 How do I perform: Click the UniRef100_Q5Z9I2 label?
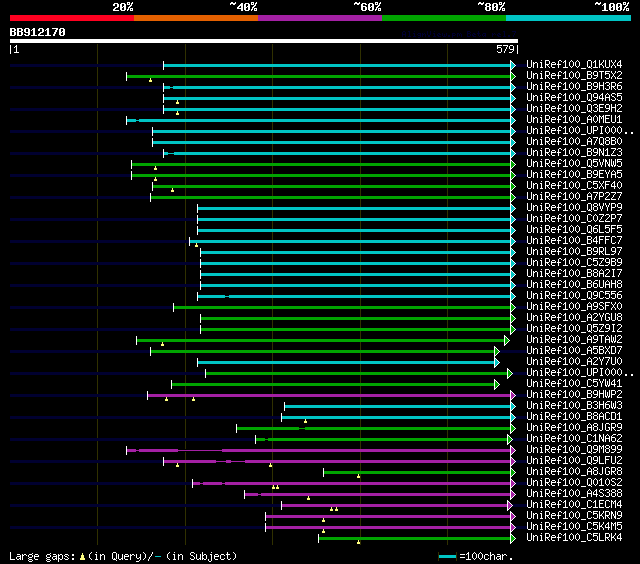(x=574, y=329)
